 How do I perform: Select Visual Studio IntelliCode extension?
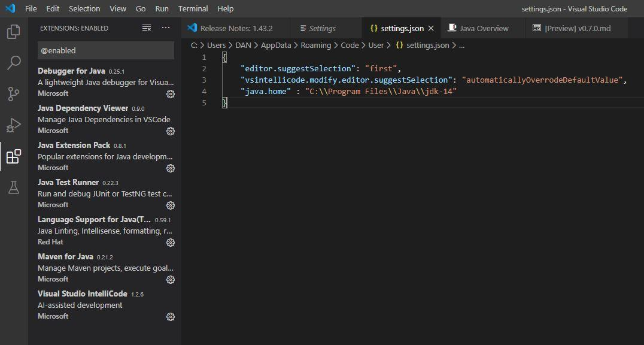coord(105,305)
